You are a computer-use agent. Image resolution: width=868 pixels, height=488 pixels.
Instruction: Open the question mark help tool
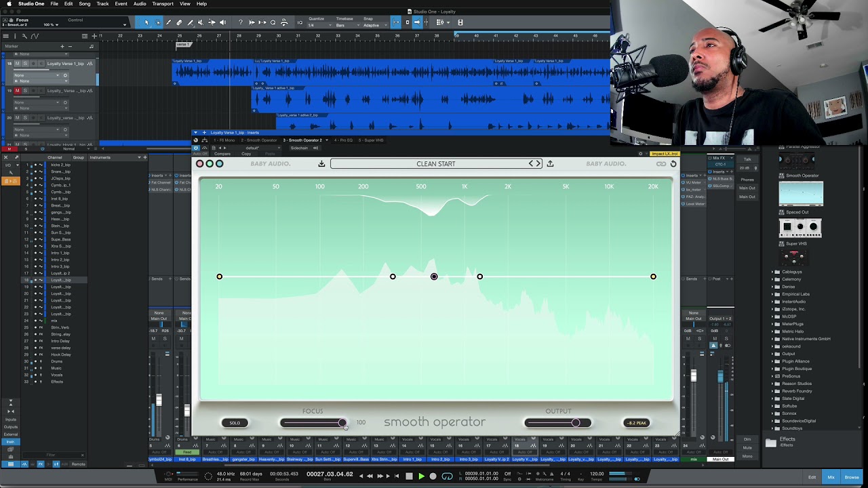[240, 22]
